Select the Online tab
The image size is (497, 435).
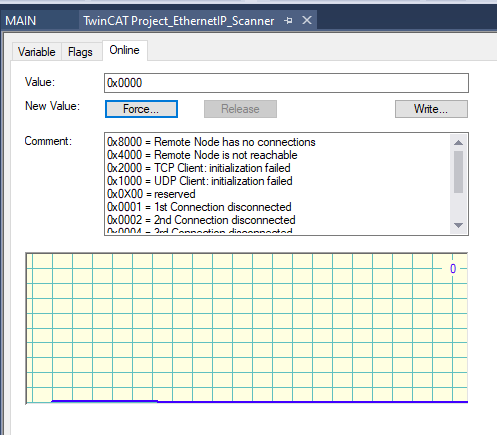(125, 50)
